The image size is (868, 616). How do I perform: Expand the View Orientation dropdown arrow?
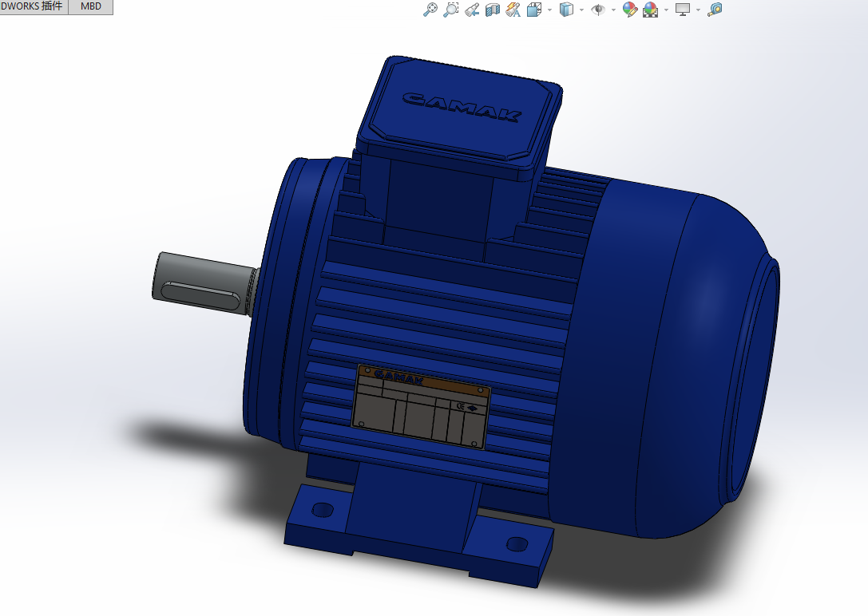coord(549,10)
